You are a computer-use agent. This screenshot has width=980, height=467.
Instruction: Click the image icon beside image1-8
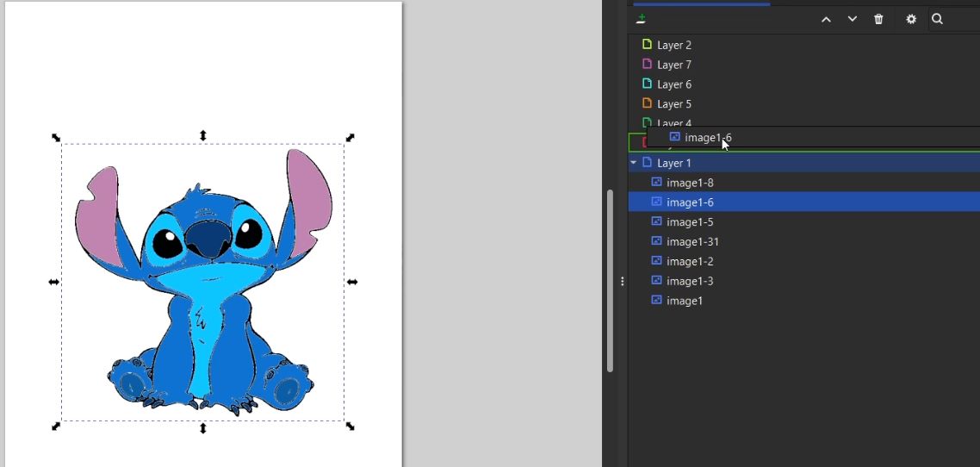tap(657, 182)
